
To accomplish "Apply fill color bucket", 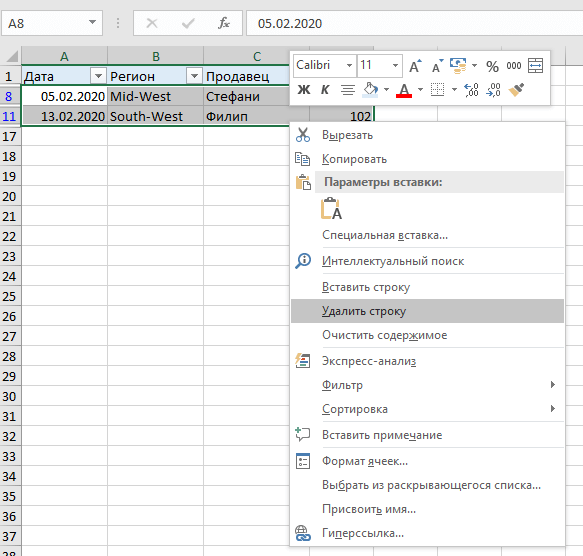I will 370,90.
